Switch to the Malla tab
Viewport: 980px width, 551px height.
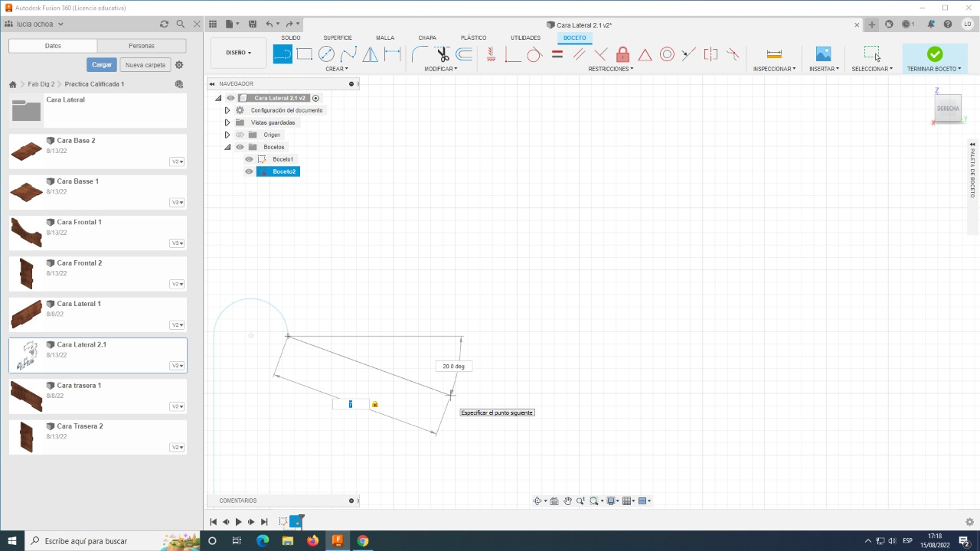385,37
